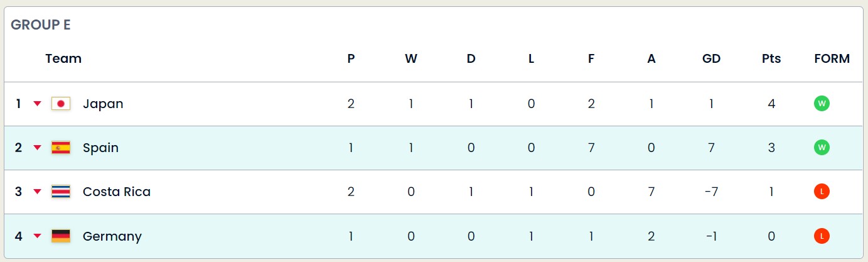Click the FORM column header
Screen dimensions: 868x262
tap(832, 58)
